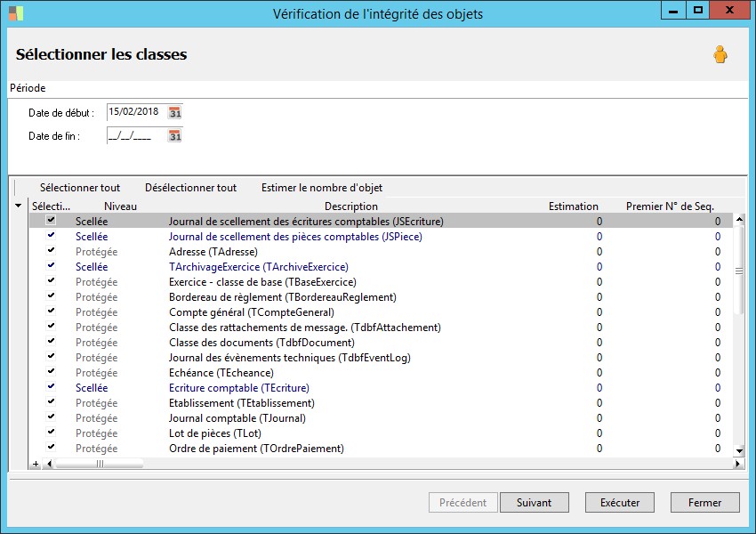Uncheck the Adresse (TAdresse) row checkbox
Image resolution: width=756 pixels, height=534 pixels.
point(51,251)
